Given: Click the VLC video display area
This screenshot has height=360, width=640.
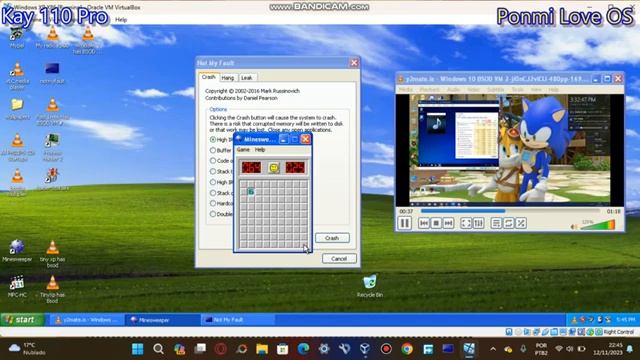Looking at the screenshot, I should 509,150.
